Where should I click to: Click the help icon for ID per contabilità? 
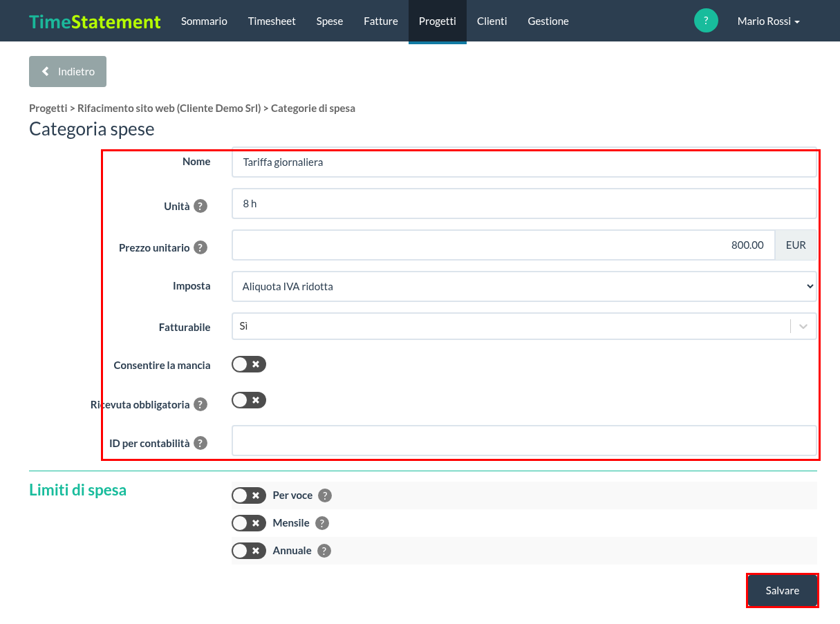pos(200,443)
